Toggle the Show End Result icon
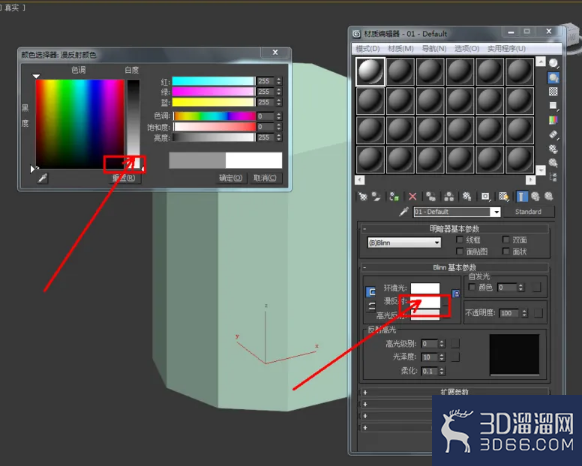 tap(521, 196)
